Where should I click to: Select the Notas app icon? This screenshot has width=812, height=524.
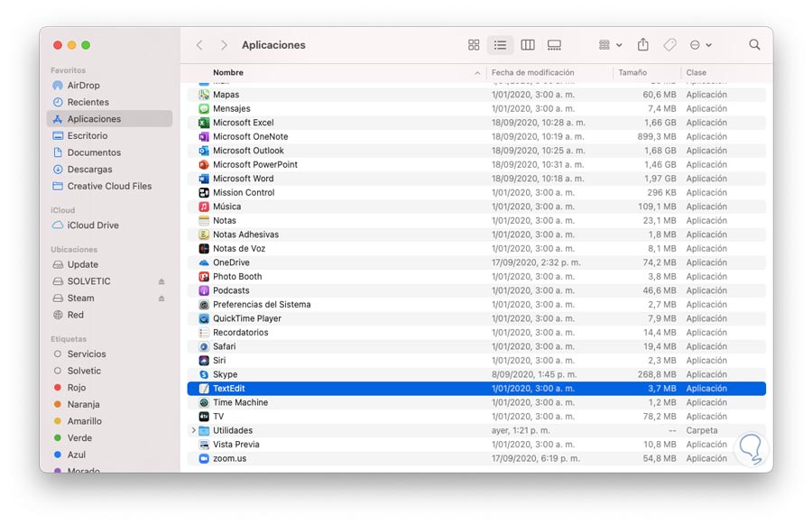[x=204, y=221]
